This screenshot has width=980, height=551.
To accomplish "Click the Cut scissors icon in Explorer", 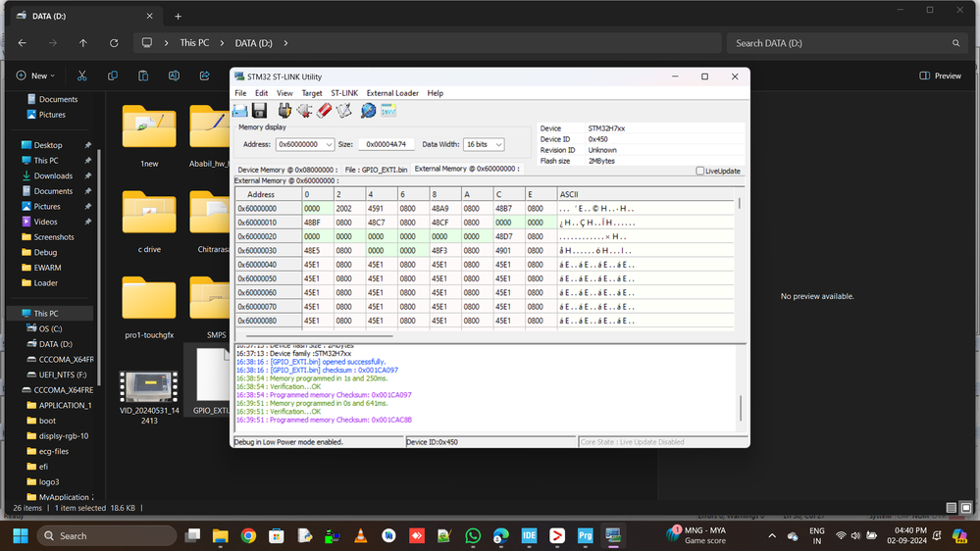I will click(81, 75).
